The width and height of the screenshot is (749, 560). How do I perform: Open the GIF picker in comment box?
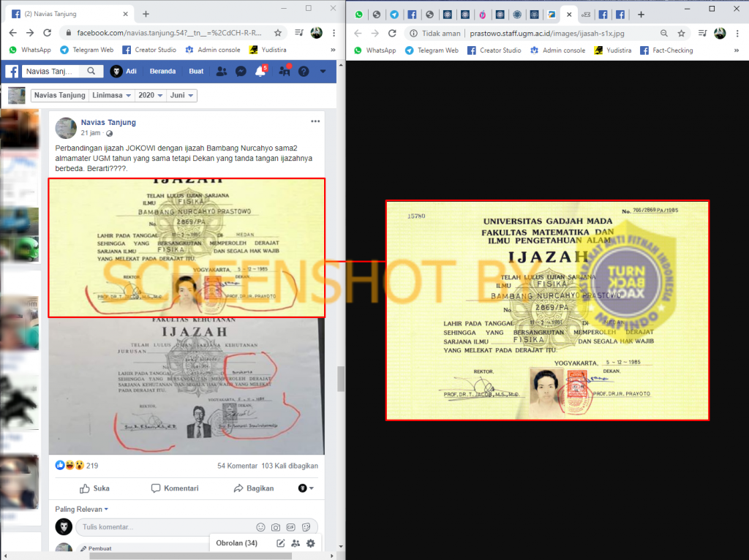point(290,527)
